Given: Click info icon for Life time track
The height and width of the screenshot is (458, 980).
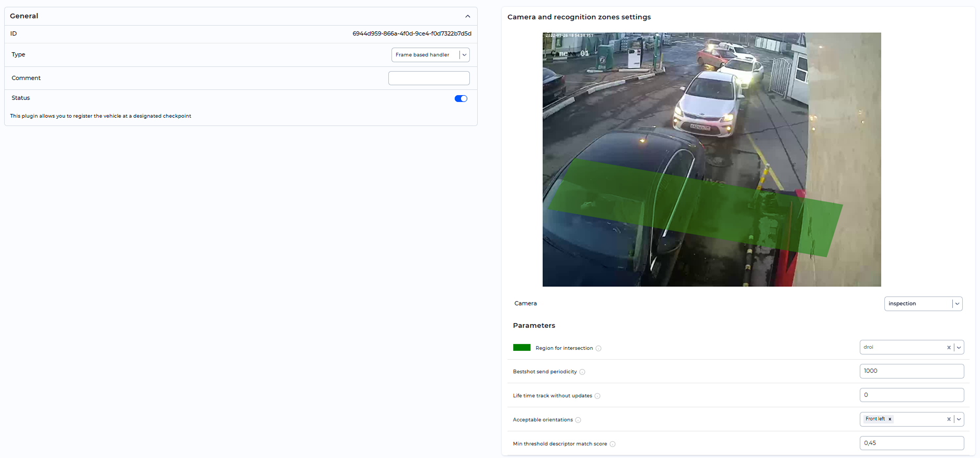Looking at the screenshot, I should tap(597, 396).
